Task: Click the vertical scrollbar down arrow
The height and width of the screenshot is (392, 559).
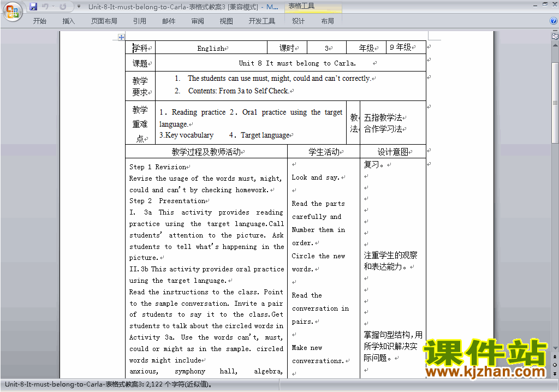Action: coord(555,348)
